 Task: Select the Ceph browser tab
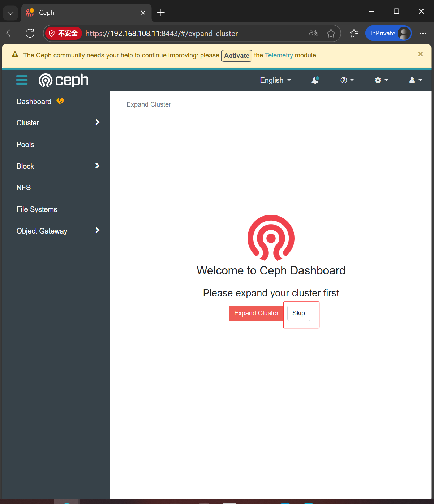(86, 13)
